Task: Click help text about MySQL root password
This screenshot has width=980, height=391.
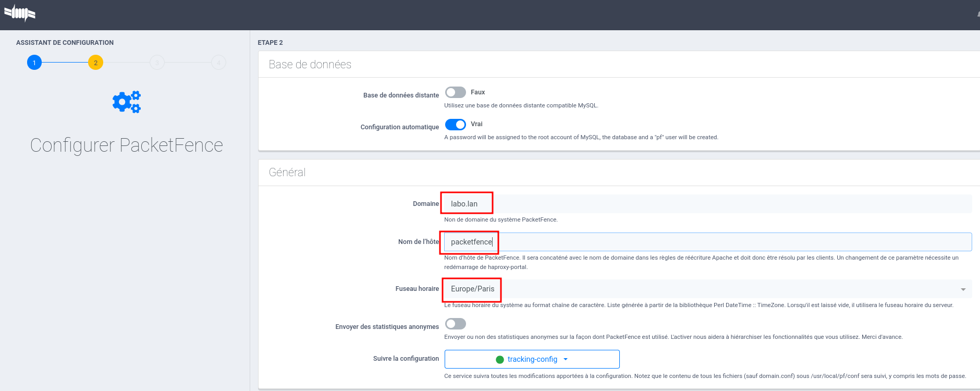Action: coord(581,137)
